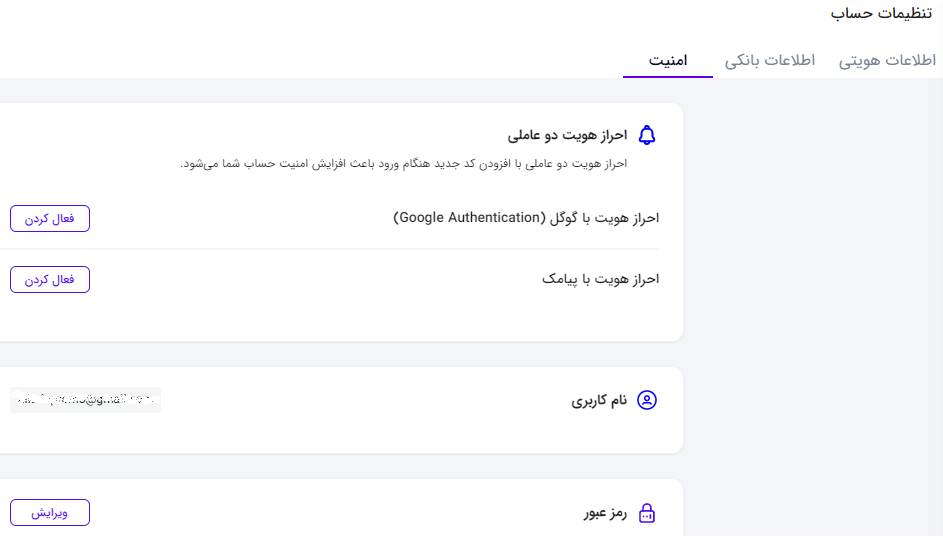Viewport: 943px width, 540px height.
Task: Activate SMS authentication via فعال کردن button
Action: (x=50, y=280)
